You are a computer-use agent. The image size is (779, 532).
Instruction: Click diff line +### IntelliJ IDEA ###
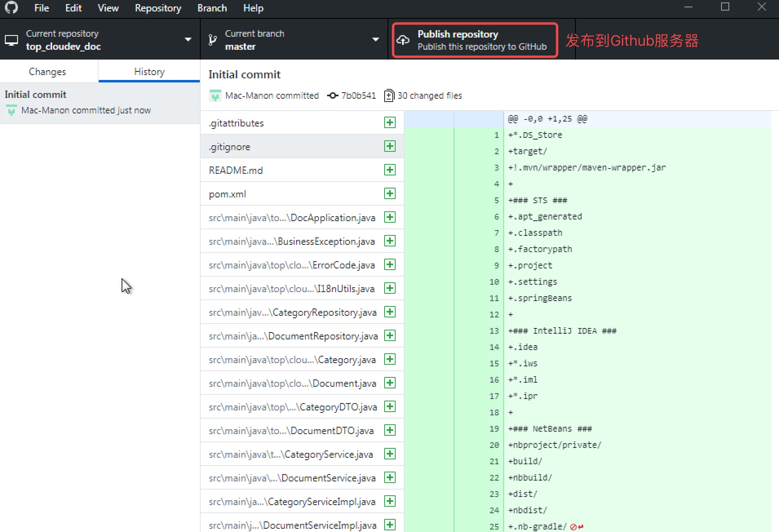(x=562, y=331)
